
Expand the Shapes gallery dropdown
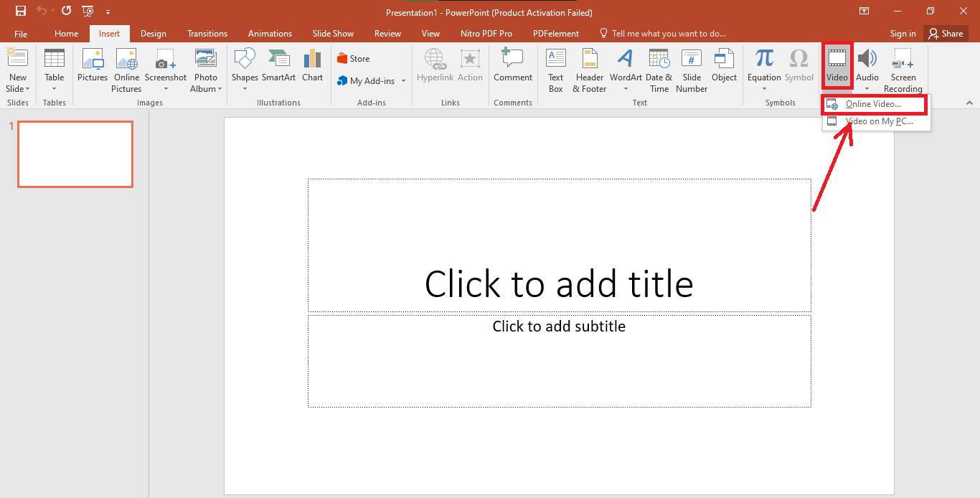[x=245, y=89]
